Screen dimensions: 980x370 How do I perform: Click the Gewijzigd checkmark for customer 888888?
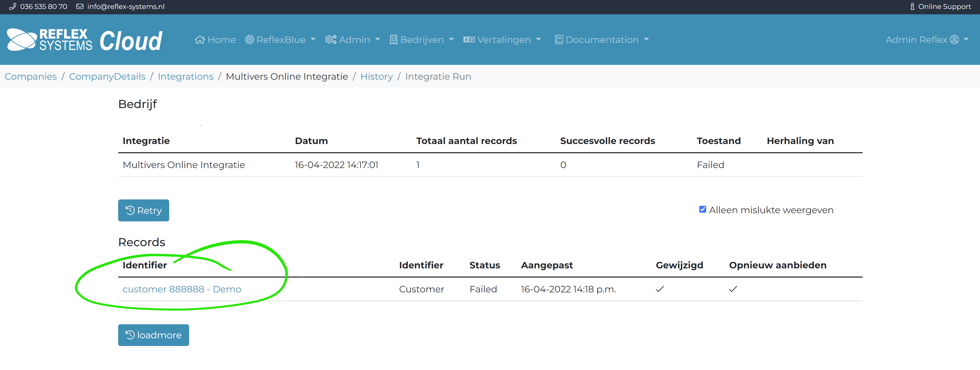coord(659,289)
